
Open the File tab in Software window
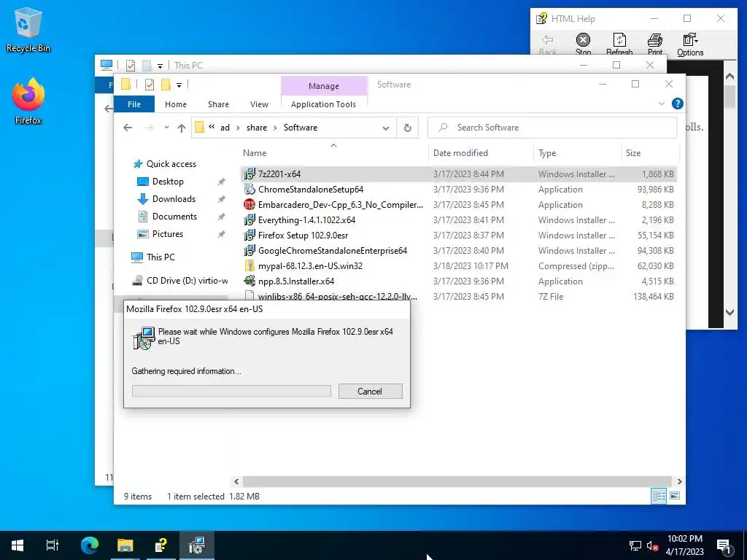(x=134, y=104)
